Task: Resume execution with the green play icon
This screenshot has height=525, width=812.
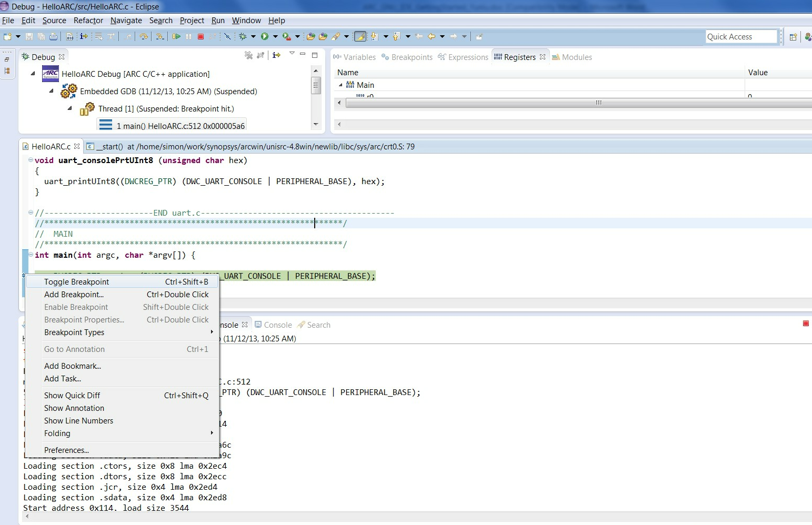Action: 176,36
